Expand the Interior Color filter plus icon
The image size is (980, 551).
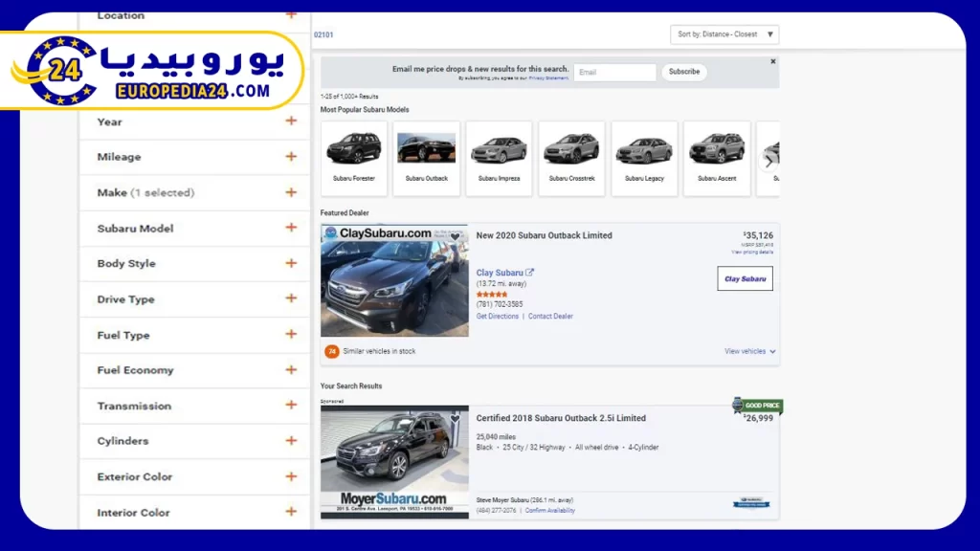(x=291, y=513)
